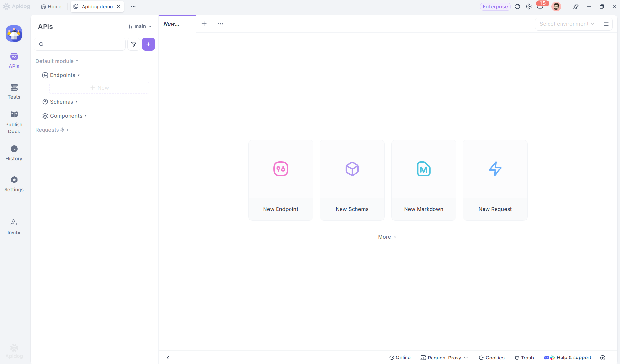Click the refresh sync icon
620x364 pixels.
click(x=517, y=7)
